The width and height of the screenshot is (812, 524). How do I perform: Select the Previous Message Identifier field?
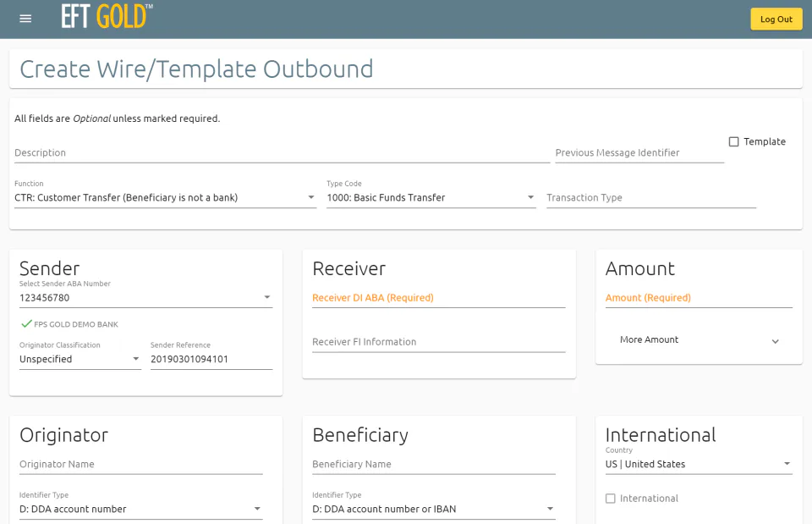click(639, 153)
